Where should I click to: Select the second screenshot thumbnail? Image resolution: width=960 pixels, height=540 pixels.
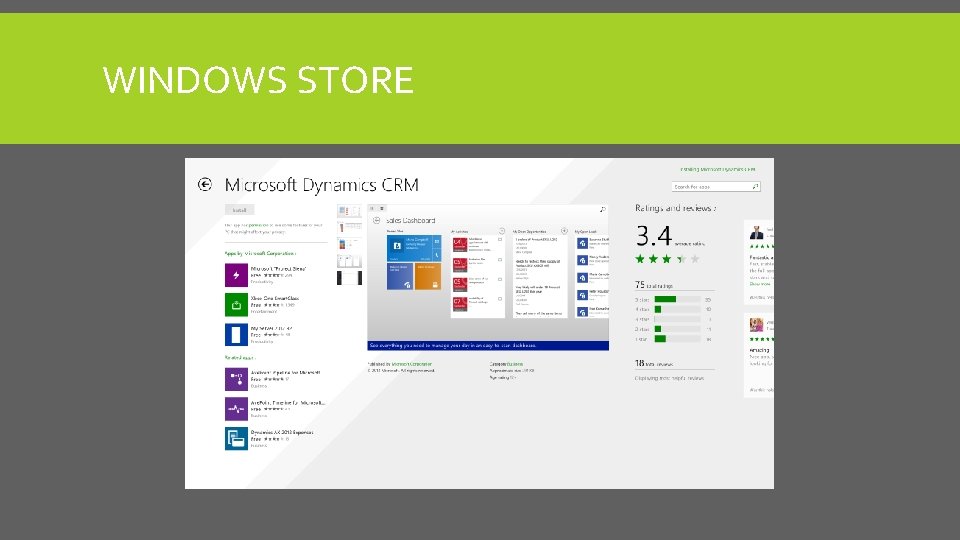[349, 228]
